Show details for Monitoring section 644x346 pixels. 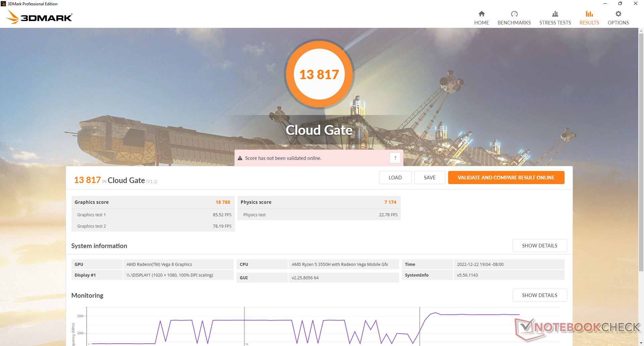click(539, 295)
